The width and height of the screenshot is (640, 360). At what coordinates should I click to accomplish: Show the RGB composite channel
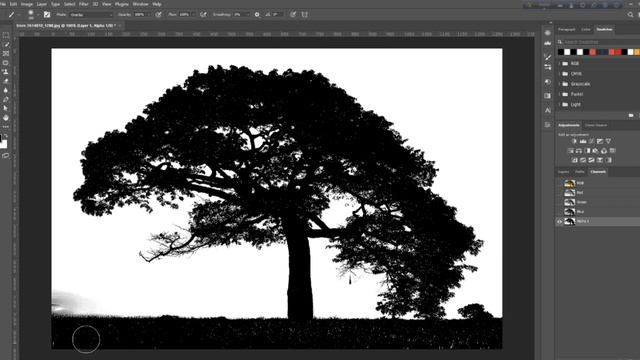point(560,183)
